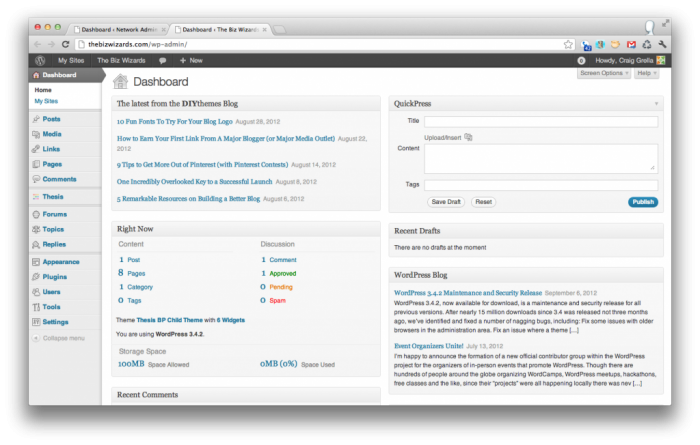
Task: Open 9 Tips to Get More Out of Pinterest
Action: (202, 165)
